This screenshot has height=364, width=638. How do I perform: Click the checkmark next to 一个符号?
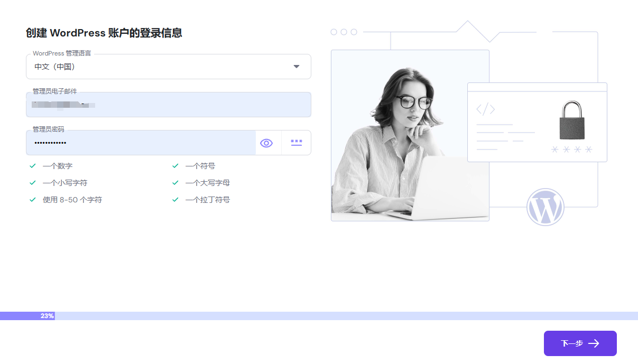(x=175, y=166)
